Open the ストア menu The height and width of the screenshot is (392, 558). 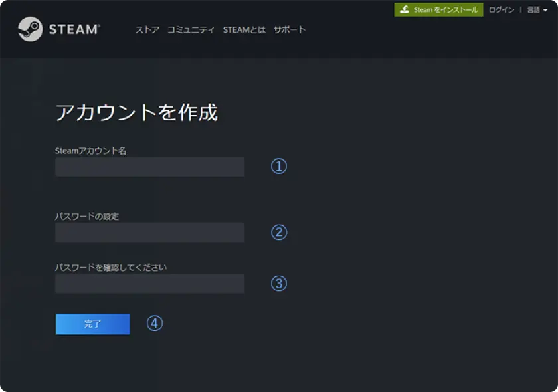pos(147,29)
